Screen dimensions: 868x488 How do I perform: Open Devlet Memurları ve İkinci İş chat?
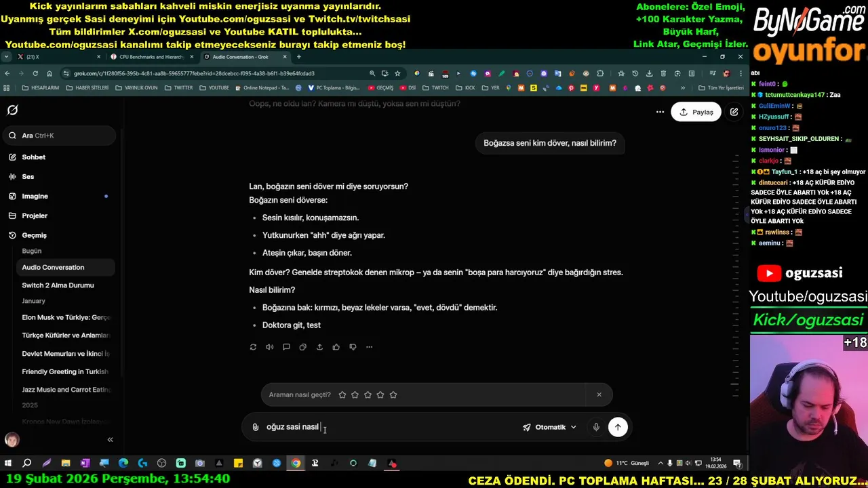[x=64, y=354]
